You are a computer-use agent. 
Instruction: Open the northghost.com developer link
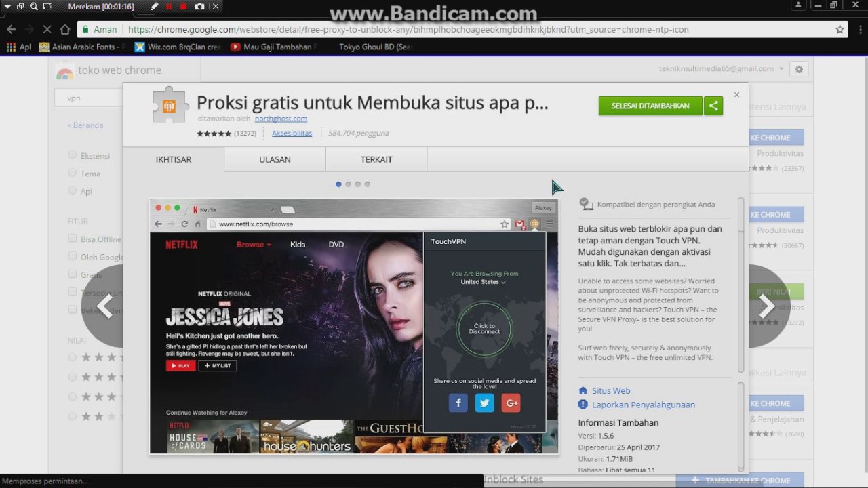(x=281, y=119)
